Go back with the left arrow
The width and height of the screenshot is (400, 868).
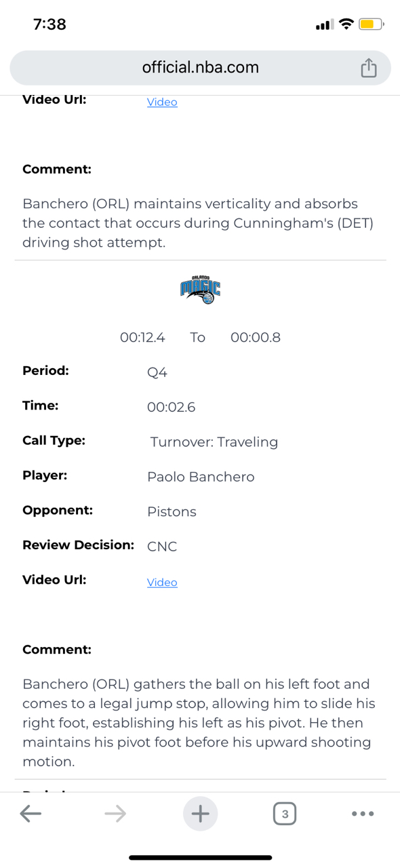(x=31, y=813)
